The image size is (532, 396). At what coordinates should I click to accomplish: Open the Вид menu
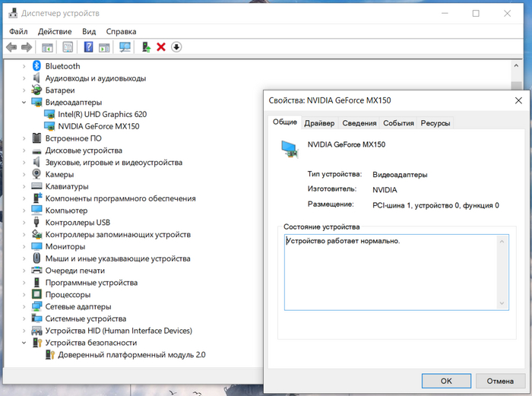(89, 32)
